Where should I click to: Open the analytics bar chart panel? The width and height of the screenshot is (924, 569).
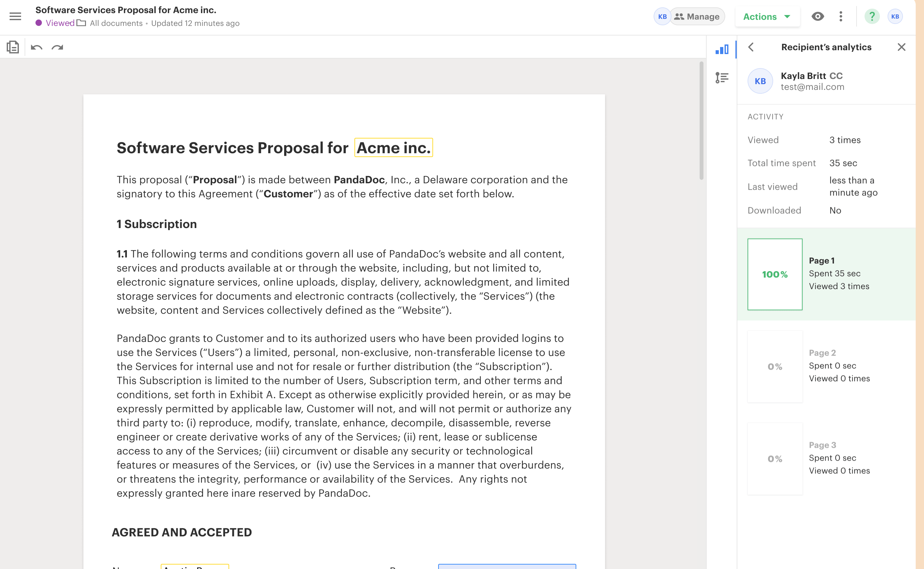[x=722, y=49]
